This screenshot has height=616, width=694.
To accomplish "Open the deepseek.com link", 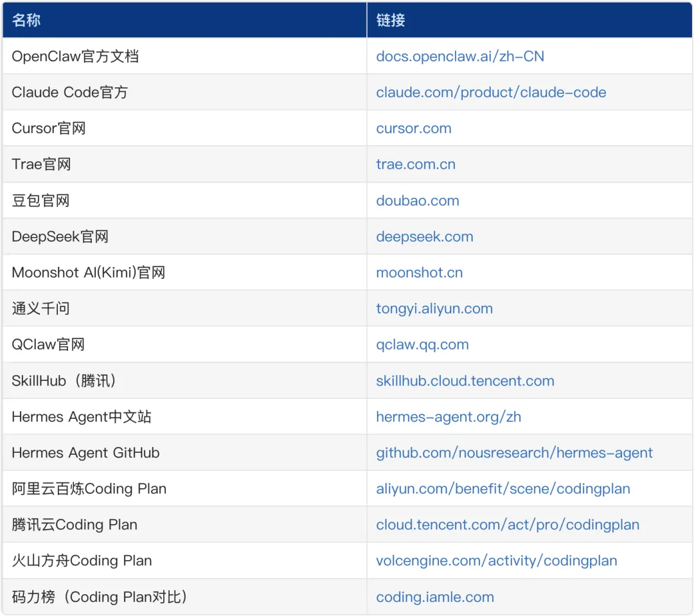I will click(x=425, y=237).
